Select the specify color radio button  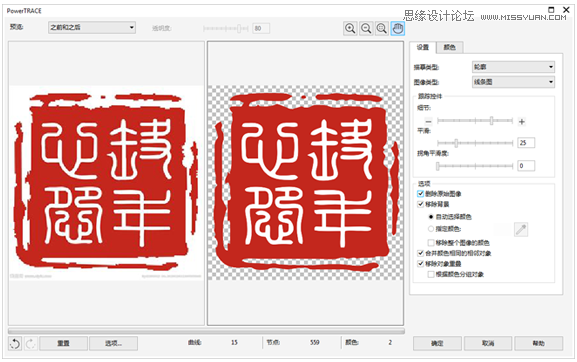point(431,229)
